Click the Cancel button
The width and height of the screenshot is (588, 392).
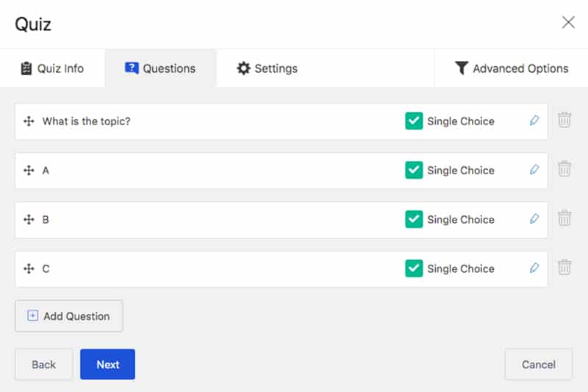coord(538,364)
